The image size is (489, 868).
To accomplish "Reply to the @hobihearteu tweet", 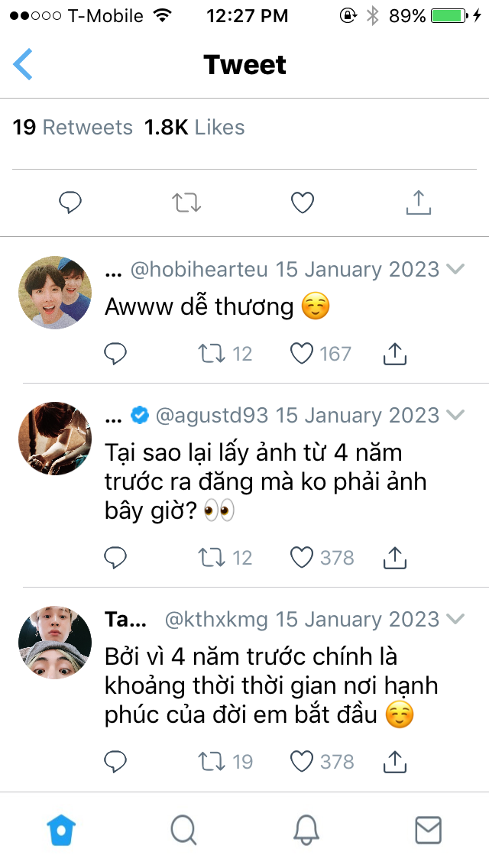I will click(x=115, y=353).
